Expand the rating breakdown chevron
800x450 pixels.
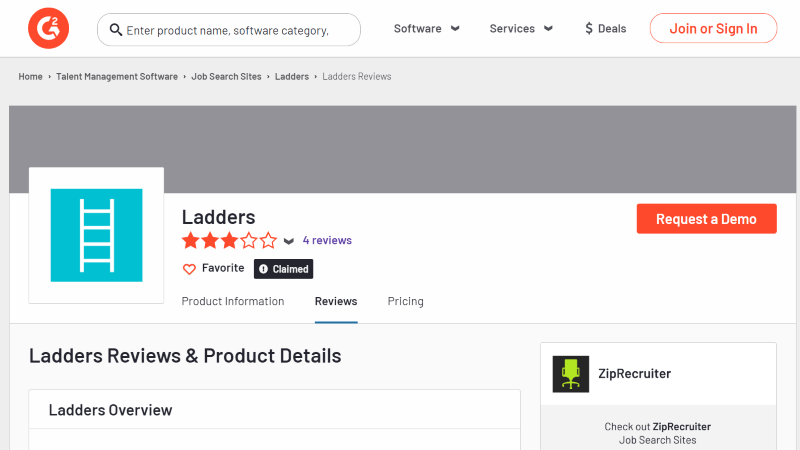point(289,241)
